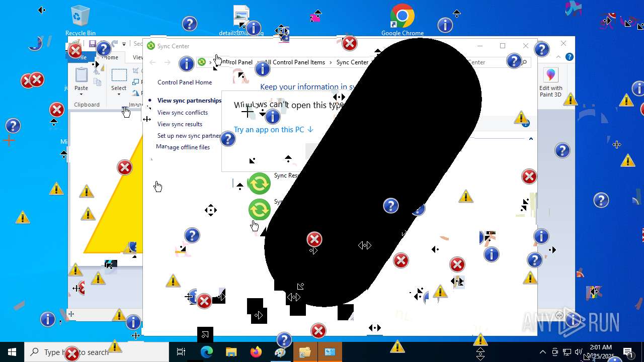
Task: Open Firefox from the taskbar
Action: [256, 352]
